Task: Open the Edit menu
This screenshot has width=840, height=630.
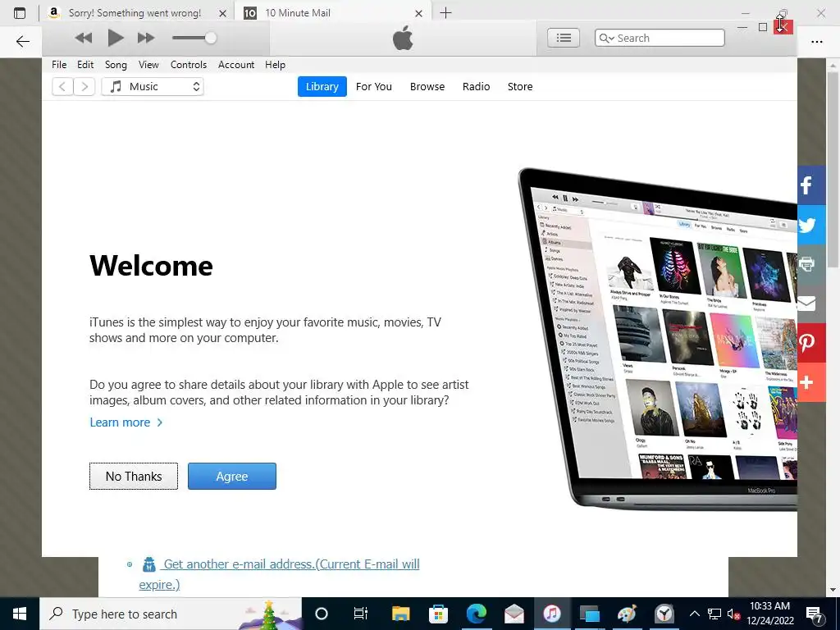Action: coord(85,65)
